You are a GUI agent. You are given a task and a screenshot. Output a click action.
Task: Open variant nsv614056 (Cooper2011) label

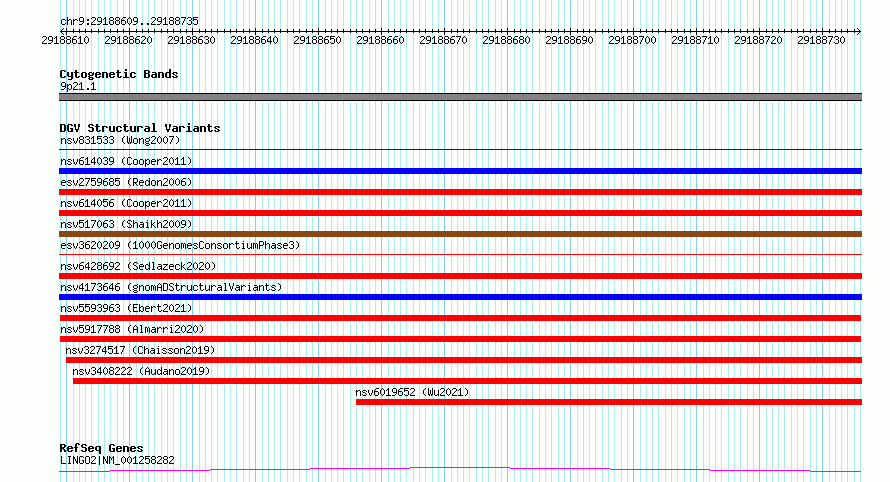point(126,203)
